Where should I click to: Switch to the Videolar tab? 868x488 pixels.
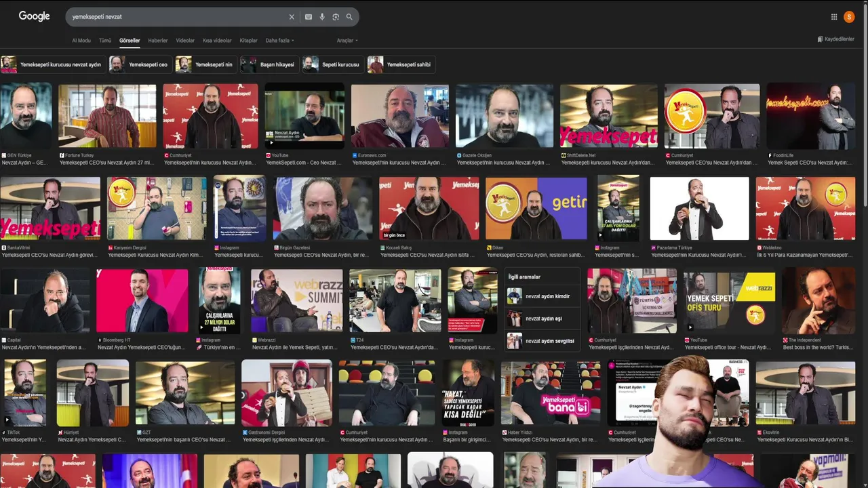tap(185, 41)
